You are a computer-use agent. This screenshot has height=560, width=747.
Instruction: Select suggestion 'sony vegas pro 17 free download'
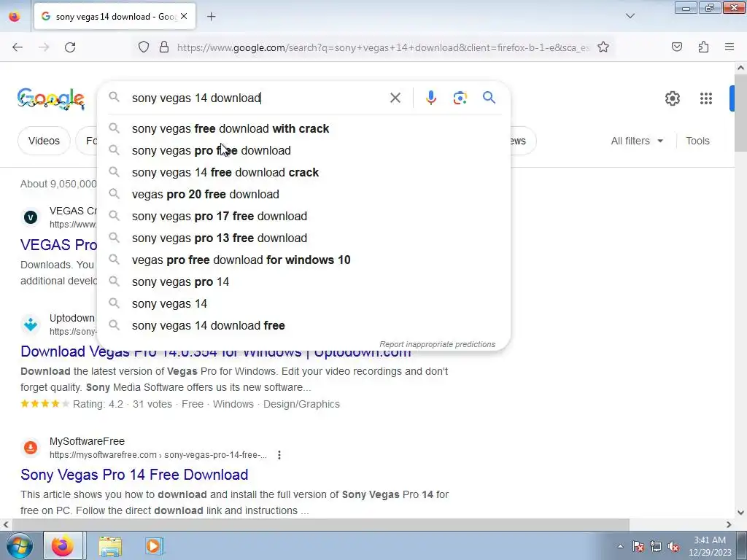(x=304, y=216)
